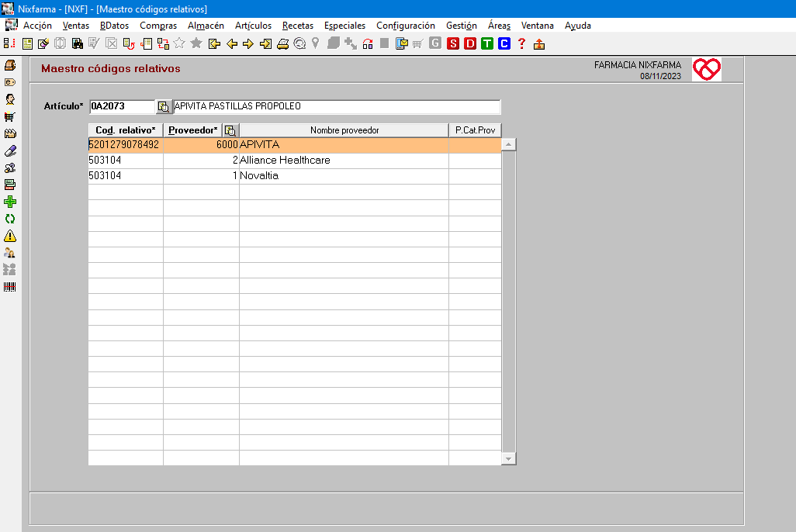
Task: Click the blue C toolbar button
Action: click(x=504, y=43)
